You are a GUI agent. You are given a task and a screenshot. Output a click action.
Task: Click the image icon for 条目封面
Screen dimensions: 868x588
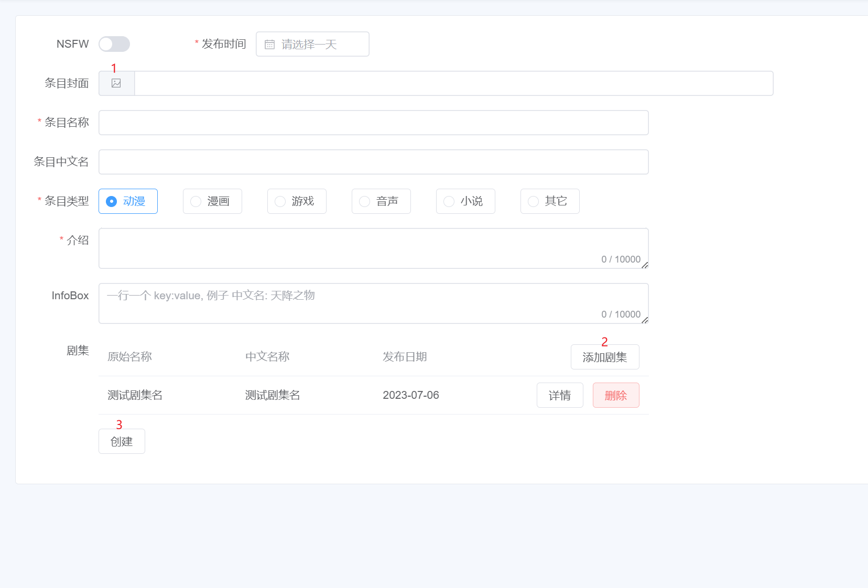[116, 83]
